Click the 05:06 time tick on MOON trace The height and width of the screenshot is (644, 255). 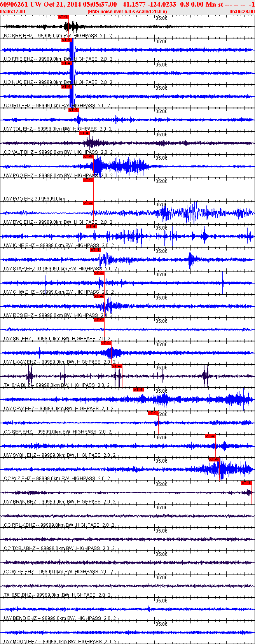(x=161, y=624)
